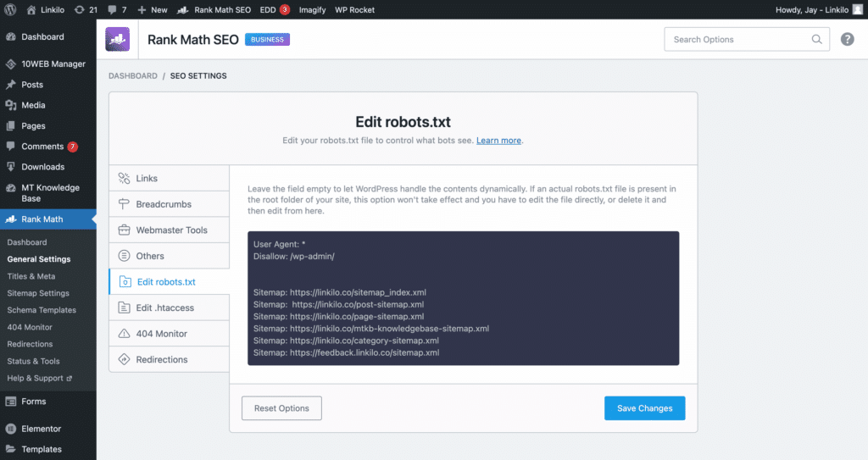Image resolution: width=868 pixels, height=460 pixels.
Task: Open the Edit .htaccess tab
Action: pos(170,308)
